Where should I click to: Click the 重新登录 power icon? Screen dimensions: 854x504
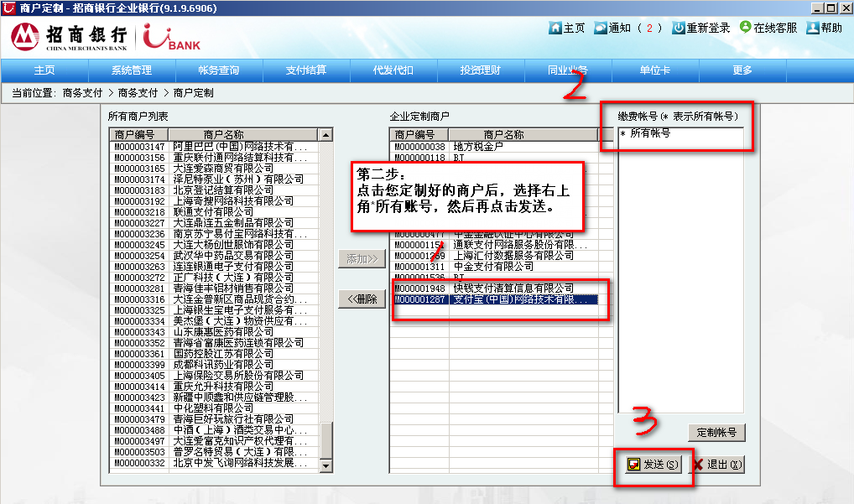coord(679,28)
